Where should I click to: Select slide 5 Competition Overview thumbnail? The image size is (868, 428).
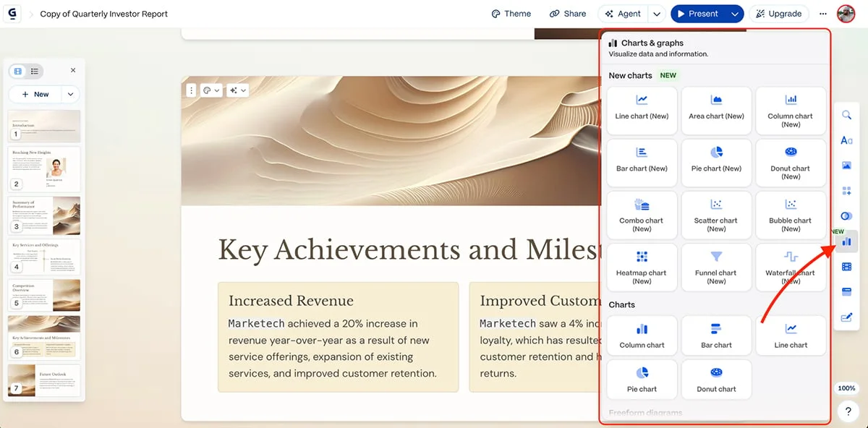[44, 295]
